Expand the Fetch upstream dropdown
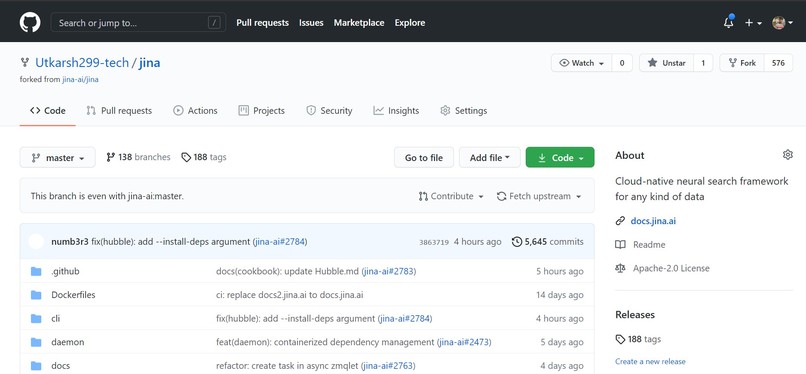Image resolution: width=806 pixels, height=374 pixels. click(x=539, y=196)
